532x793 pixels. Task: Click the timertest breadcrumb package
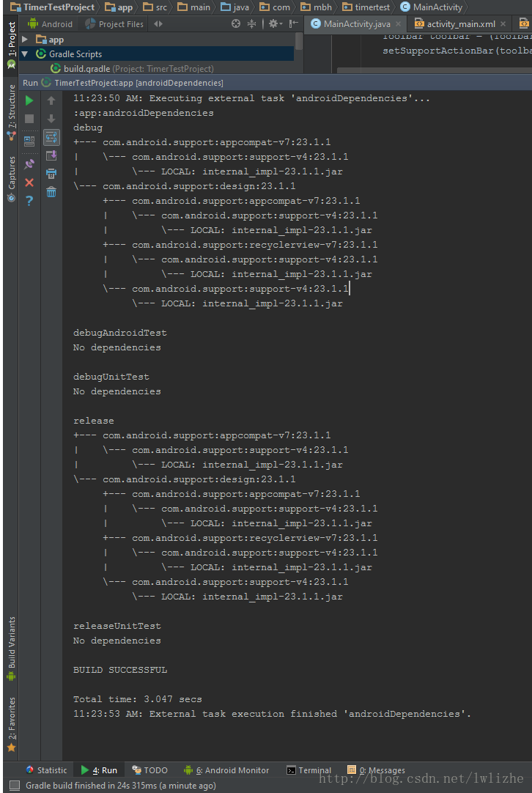click(366, 7)
